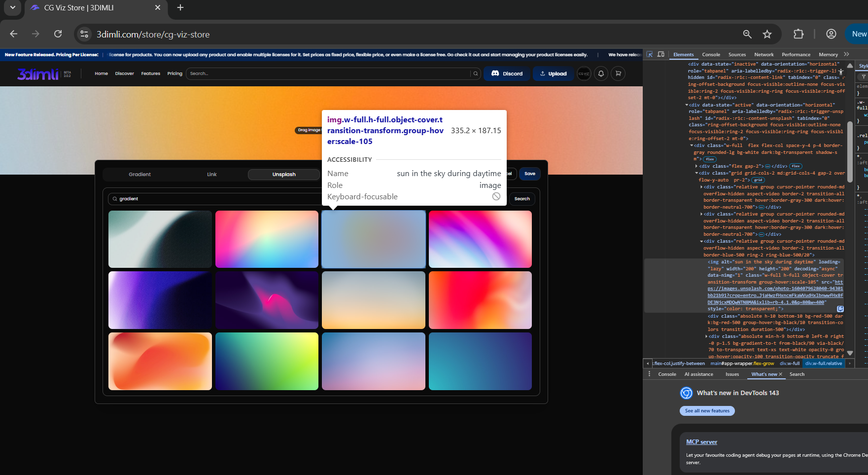Save the selected banner image
868x475 pixels.
tap(530, 174)
